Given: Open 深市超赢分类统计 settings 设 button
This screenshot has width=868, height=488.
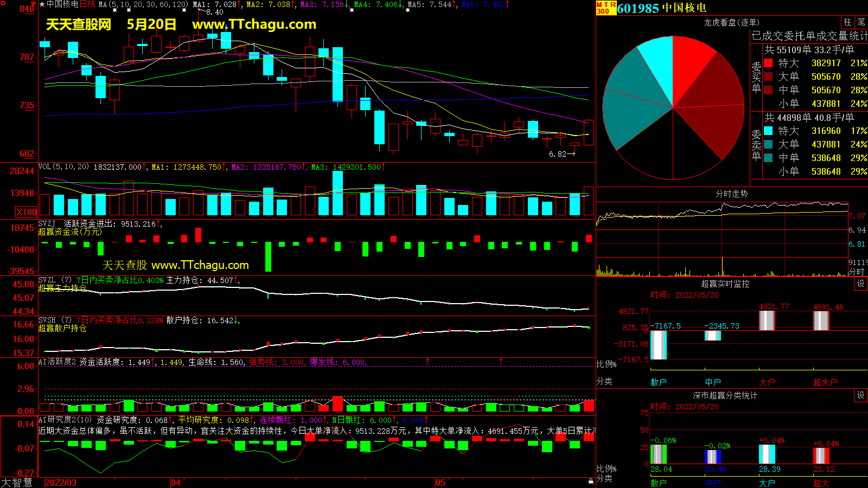Looking at the screenshot, I should [861, 395].
